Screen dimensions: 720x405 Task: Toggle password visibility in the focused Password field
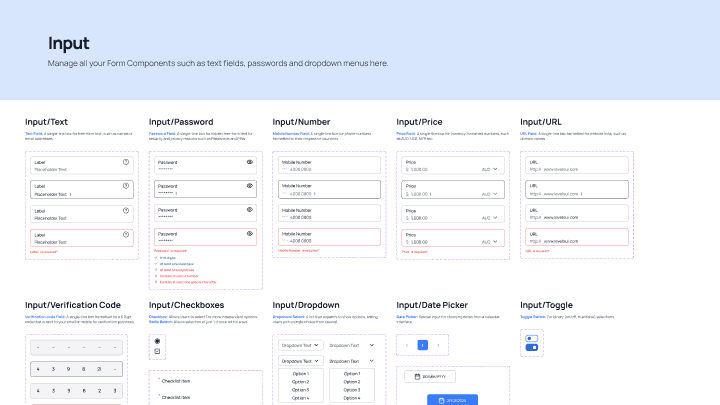point(250,186)
